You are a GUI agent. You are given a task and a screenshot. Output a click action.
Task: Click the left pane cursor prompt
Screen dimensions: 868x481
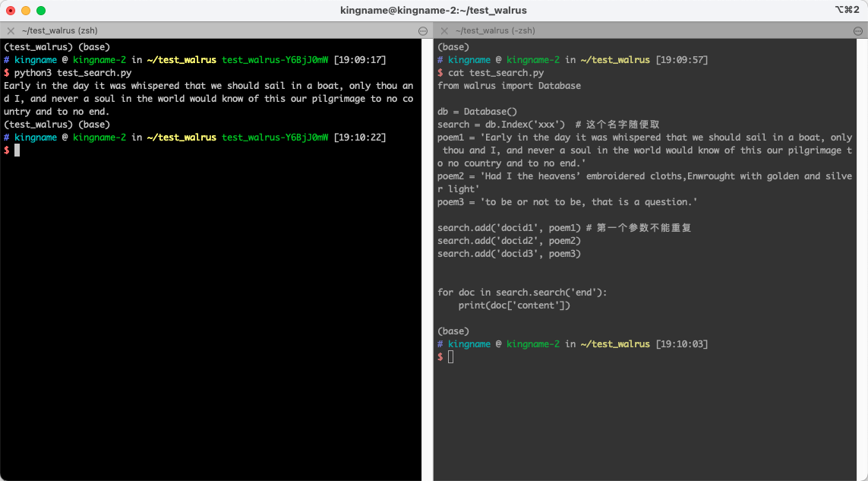[x=17, y=150]
